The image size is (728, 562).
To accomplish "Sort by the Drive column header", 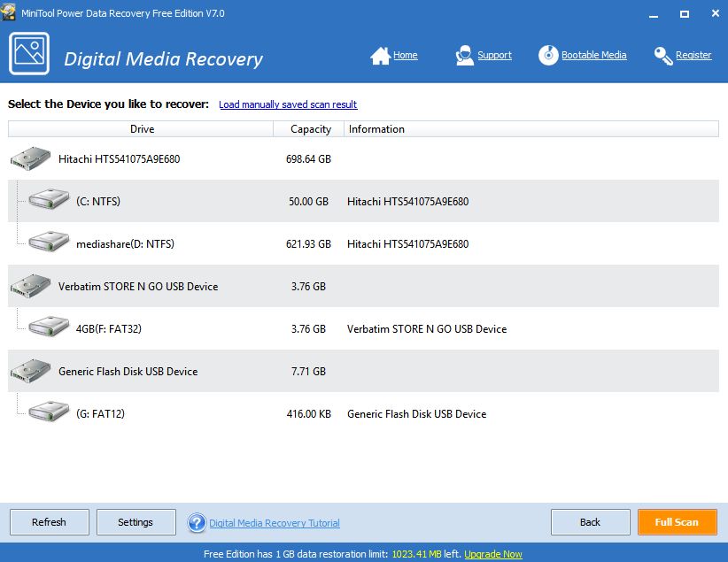I will pyautogui.click(x=142, y=129).
